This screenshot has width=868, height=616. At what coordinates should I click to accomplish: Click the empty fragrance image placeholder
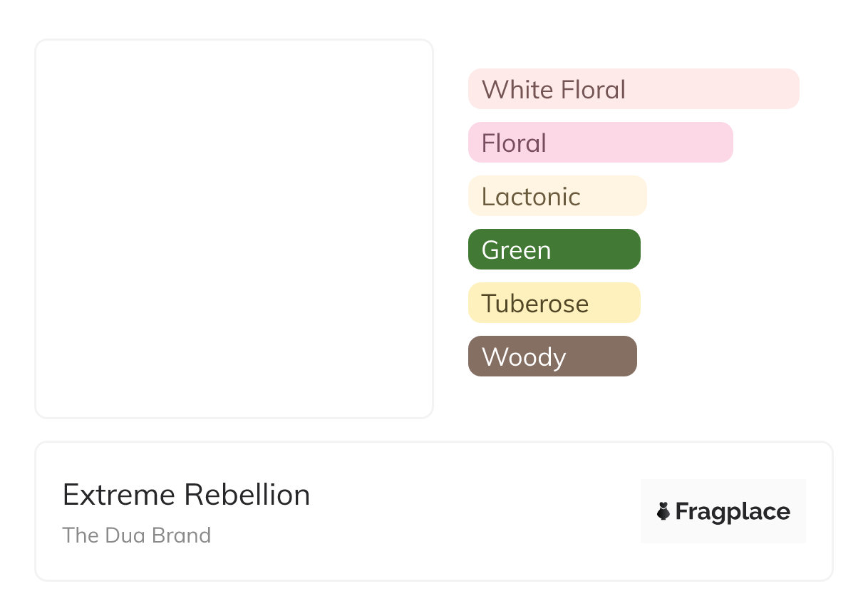click(234, 228)
